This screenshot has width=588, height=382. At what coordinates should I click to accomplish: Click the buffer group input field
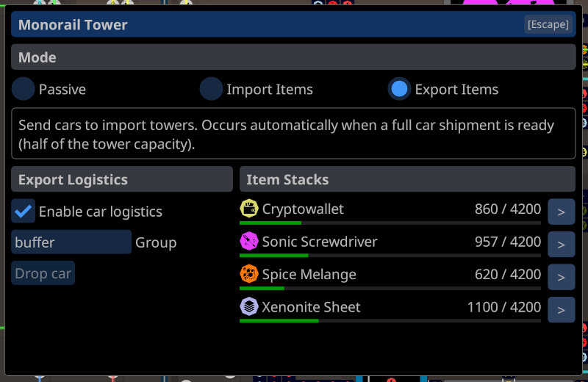pyautogui.click(x=71, y=242)
